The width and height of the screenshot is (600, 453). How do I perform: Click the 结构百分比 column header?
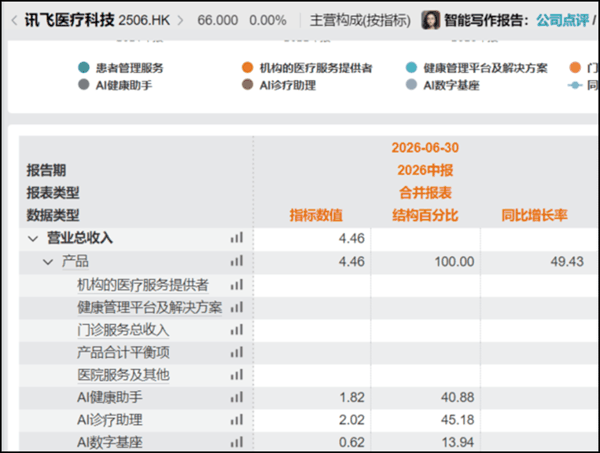pyautogui.click(x=425, y=215)
